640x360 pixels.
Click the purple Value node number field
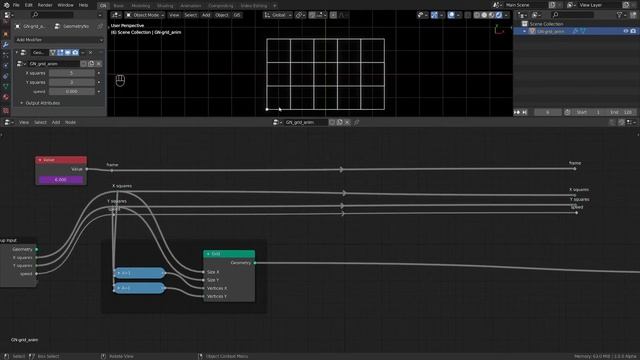(x=61, y=180)
